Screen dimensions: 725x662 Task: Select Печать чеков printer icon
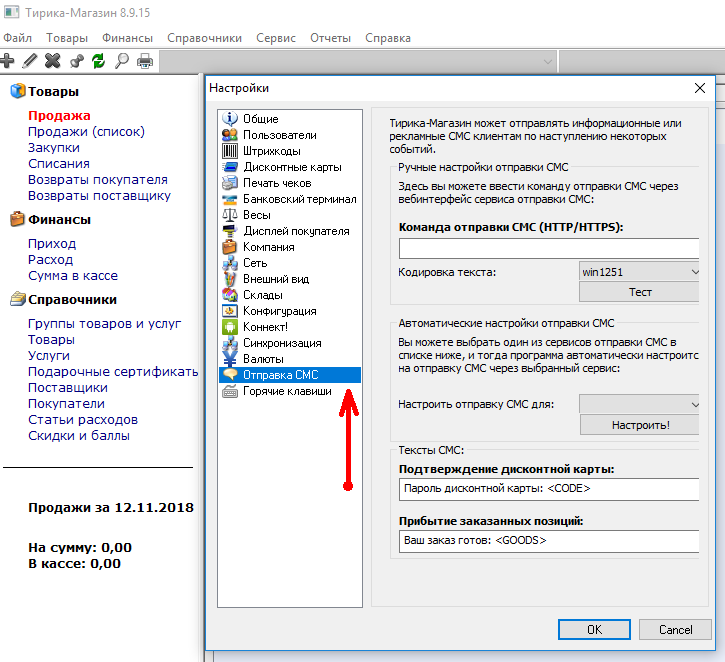pos(230,183)
